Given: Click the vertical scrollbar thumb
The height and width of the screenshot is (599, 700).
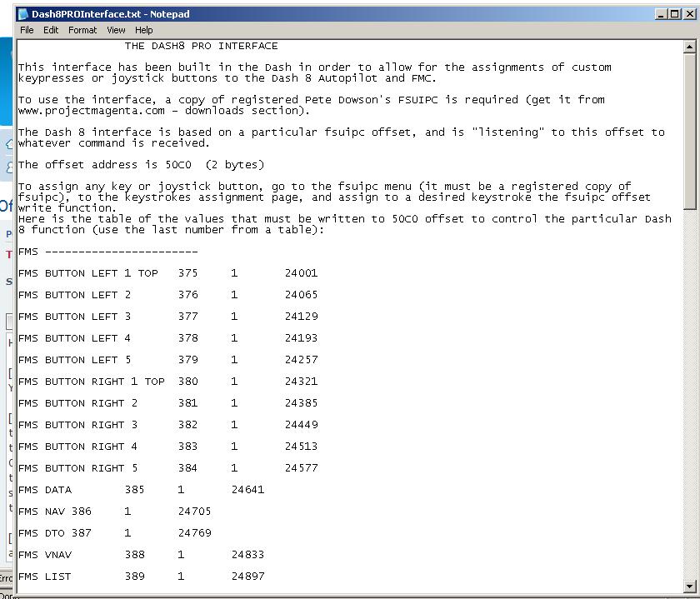Looking at the screenshot, I should point(689,130).
